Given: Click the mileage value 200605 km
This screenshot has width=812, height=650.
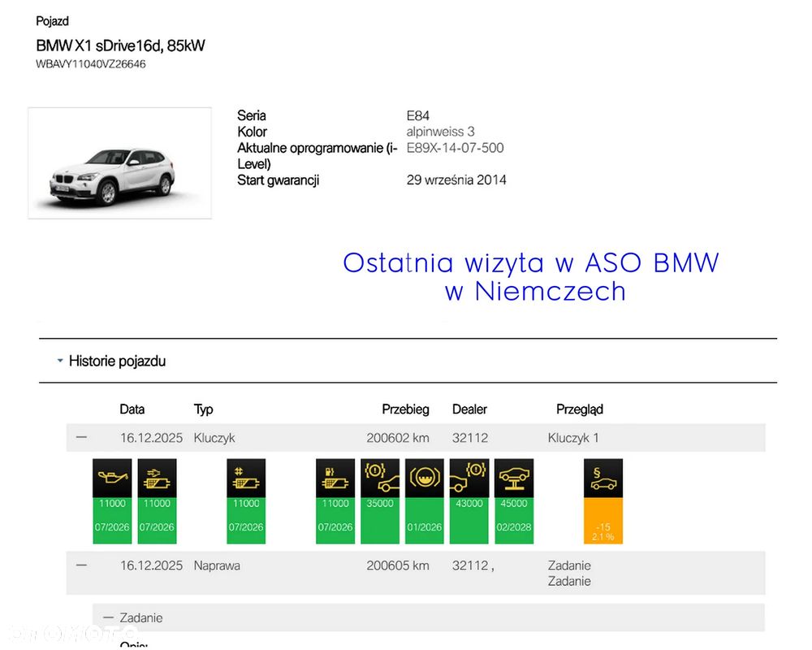Looking at the screenshot, I should 398,565.
